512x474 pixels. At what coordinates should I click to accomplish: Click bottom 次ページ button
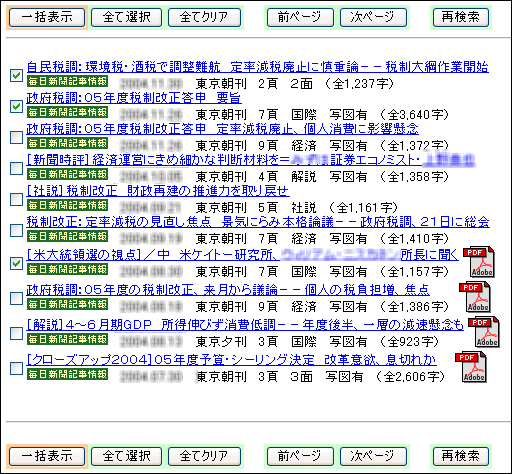coord(373,456)
